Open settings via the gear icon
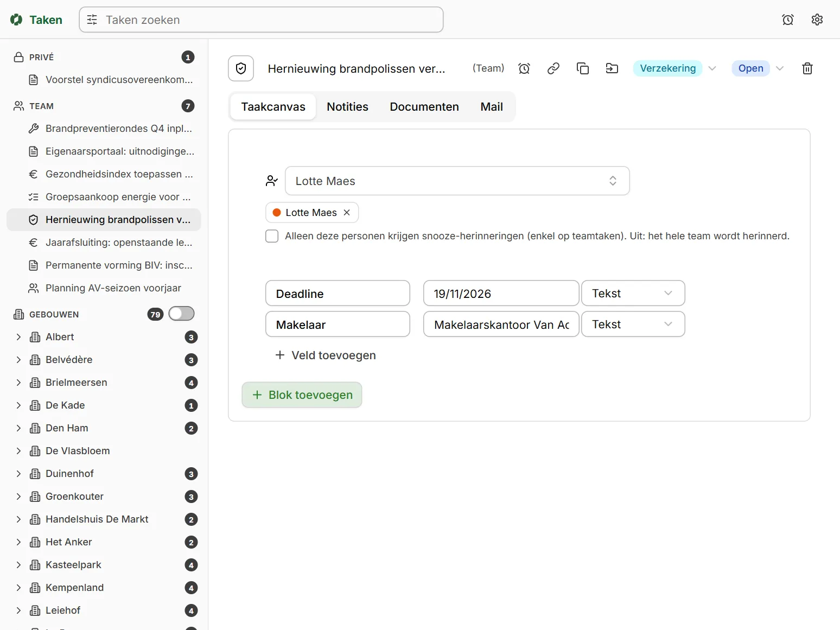 click(x=817, y=20)
